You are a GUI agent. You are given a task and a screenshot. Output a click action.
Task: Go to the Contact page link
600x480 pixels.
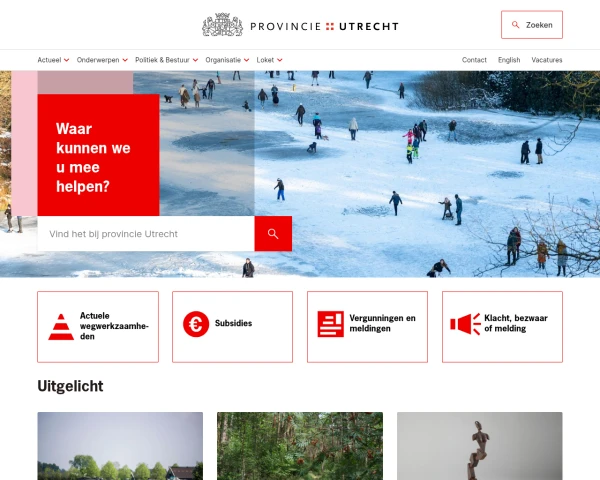point(474,60)
